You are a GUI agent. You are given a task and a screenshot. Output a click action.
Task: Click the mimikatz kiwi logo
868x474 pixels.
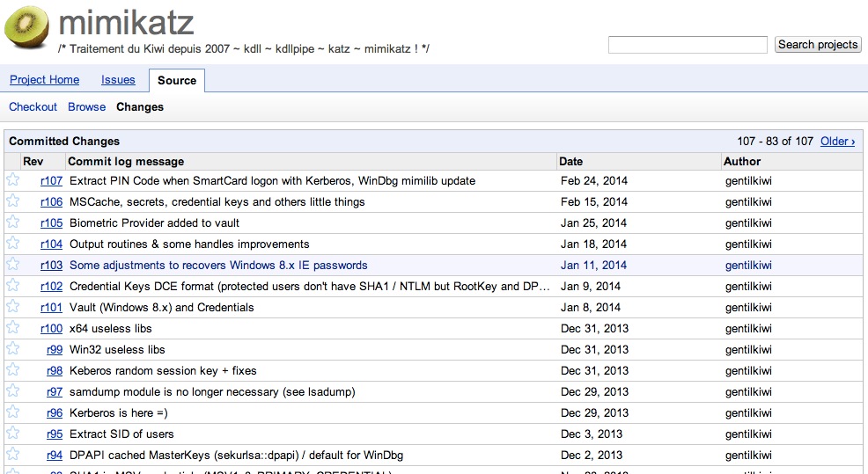pos(26,27)
